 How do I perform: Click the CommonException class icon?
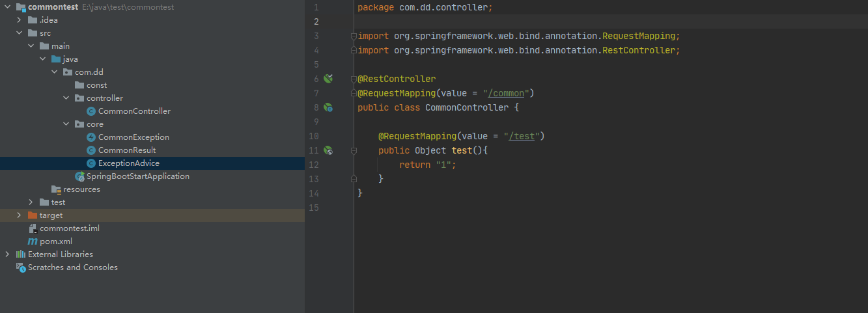coord(91,137)
